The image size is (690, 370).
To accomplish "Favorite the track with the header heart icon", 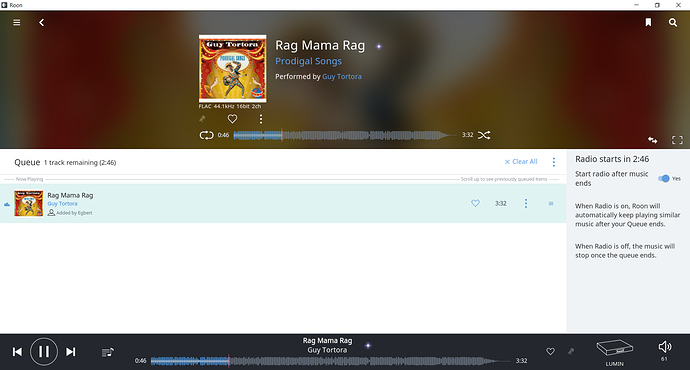I will point(232,119).
